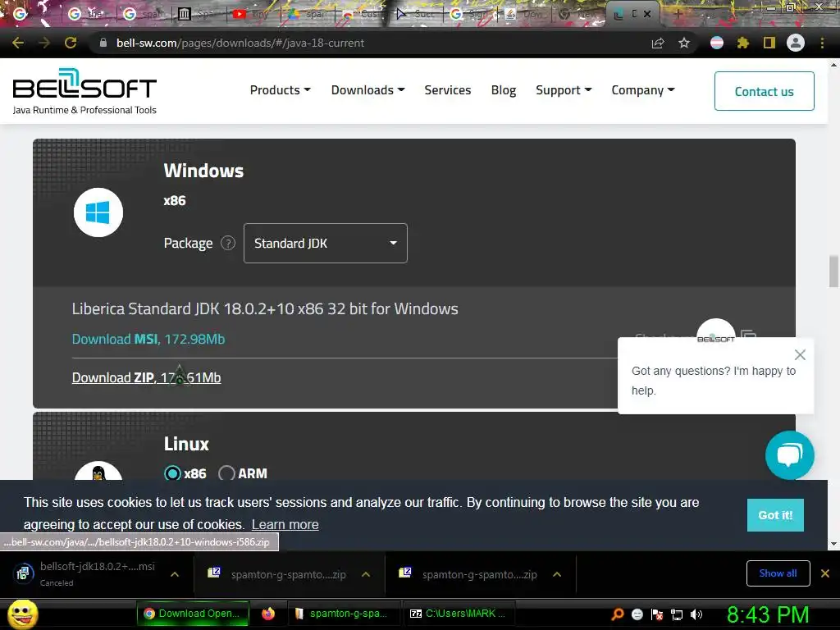Accept cookies with Got it! button
The height and width of the screenshot is (630, 840).
(775, 515)
